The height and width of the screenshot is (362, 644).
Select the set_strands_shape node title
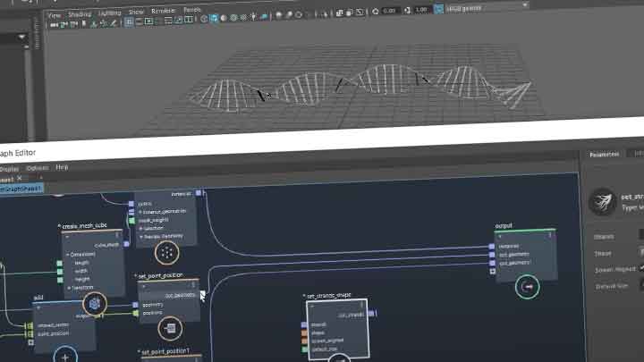click(329, 296)
